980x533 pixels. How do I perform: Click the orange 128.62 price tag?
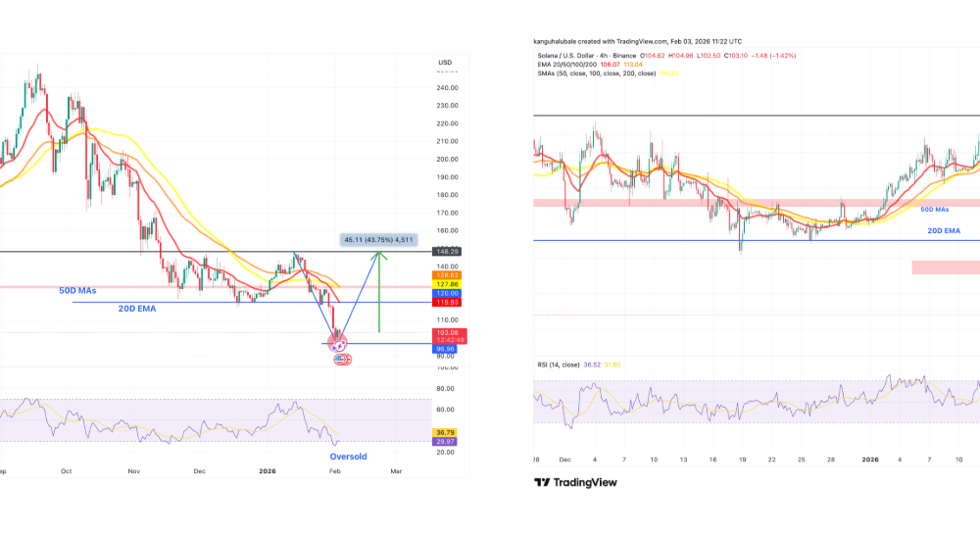click(x=447, y=275)
